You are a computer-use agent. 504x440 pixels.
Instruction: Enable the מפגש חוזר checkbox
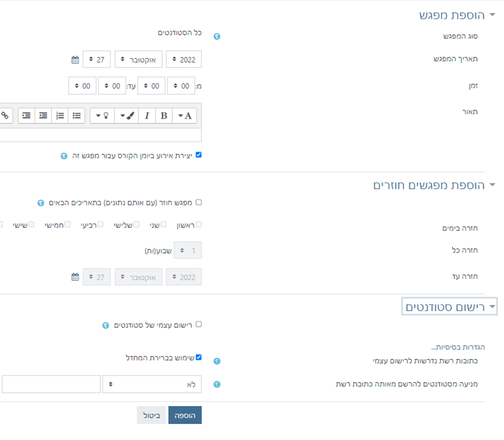[199, 202]
